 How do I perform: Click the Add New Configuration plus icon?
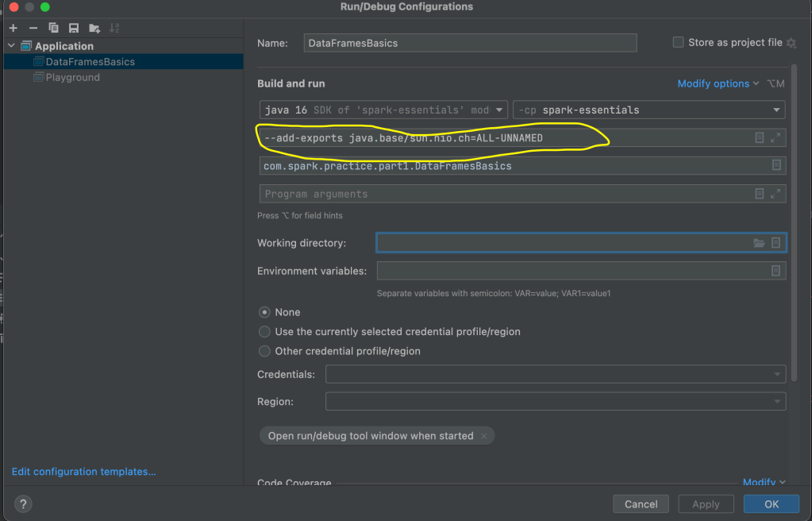[13, 28]
